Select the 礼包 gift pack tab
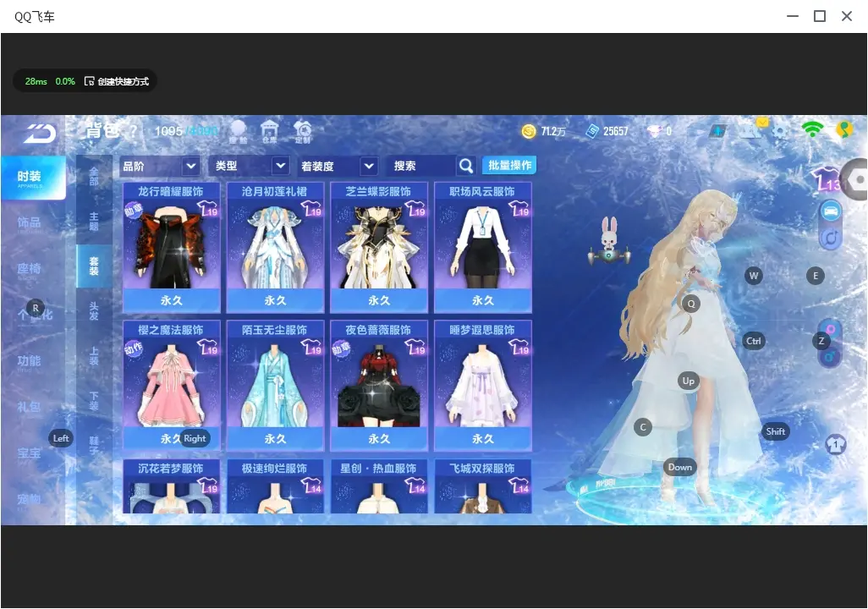868x609 pixels. click(29, 408)
